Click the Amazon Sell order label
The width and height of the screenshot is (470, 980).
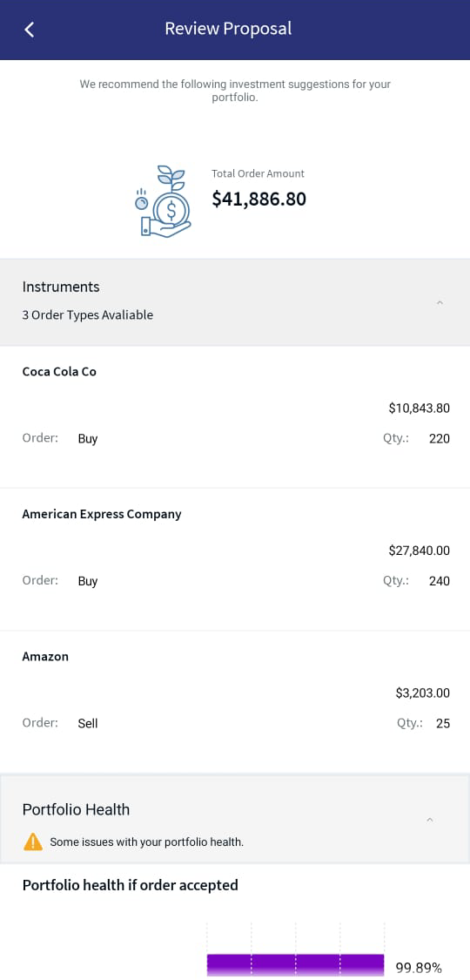point(88,723)
